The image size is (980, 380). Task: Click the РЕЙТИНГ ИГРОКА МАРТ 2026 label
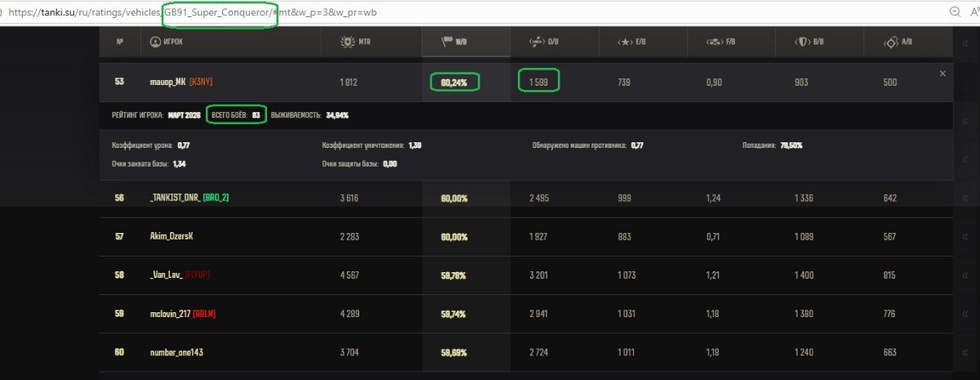(x=156, y=115)
